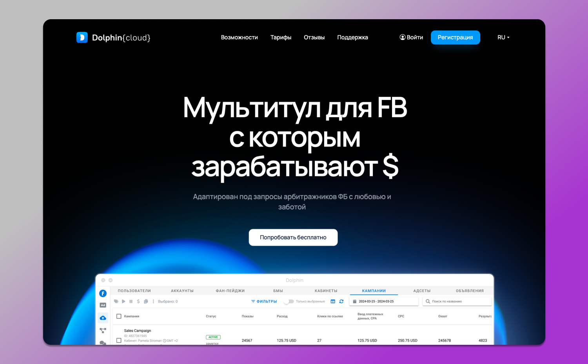Open the RU language dropdown
Image resolution: width=588 pixels, height=364 pixels.
pyautogui.click(x=503, y=37)
